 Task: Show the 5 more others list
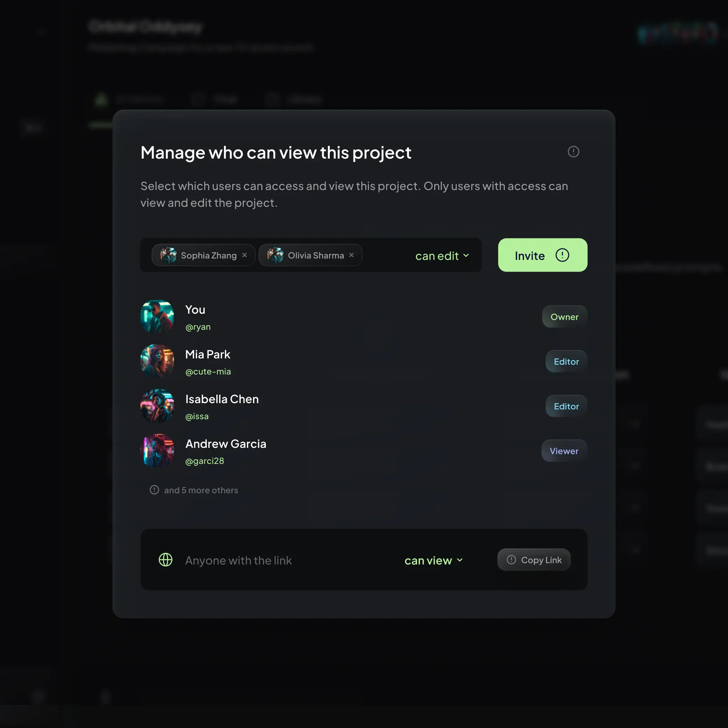point(201,490)
